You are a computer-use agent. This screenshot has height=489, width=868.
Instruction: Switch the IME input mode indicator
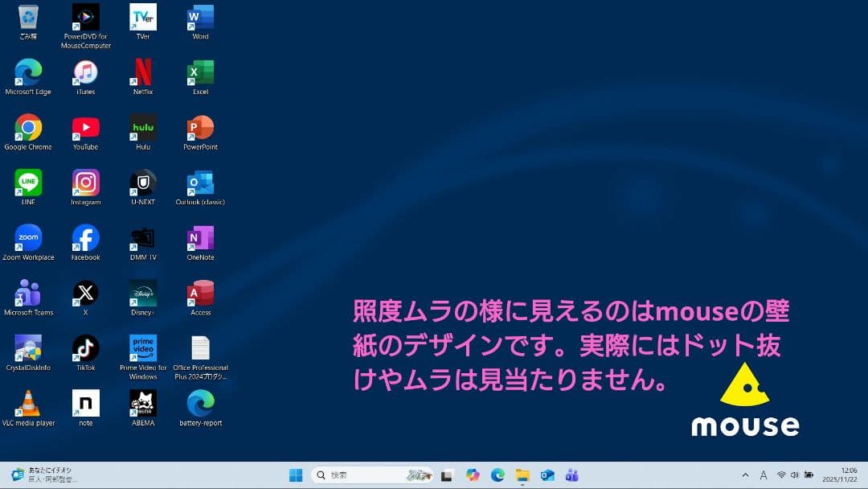tap(764, 475)
